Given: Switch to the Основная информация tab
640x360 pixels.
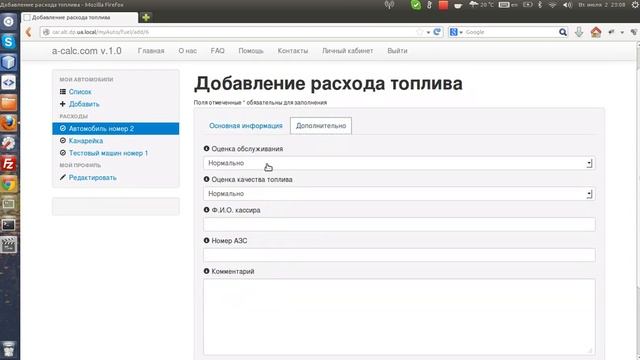Looking at the screenshot, I should point(246,126).
